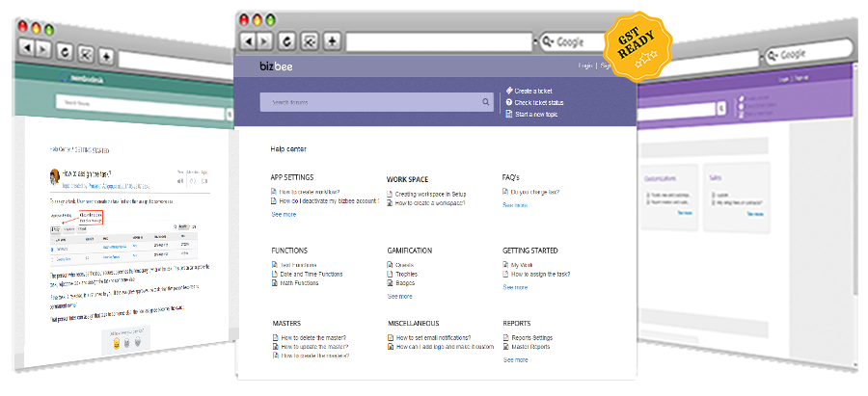Image resolution: width=868 pixels, height=396 pixels.
Task: Open the Create a ticket link
Action: coord(533,91)
